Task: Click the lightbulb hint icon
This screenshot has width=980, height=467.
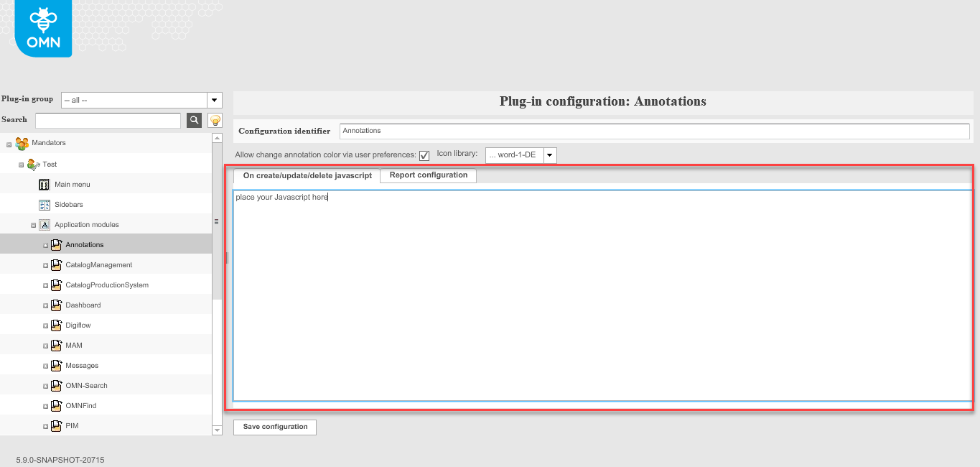Action: click(215, 120)
